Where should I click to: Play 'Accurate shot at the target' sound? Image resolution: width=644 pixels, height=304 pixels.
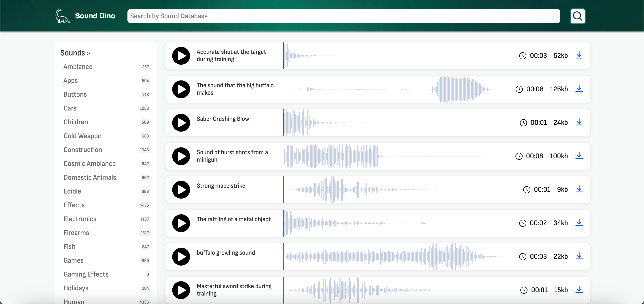tap(181, 56)
